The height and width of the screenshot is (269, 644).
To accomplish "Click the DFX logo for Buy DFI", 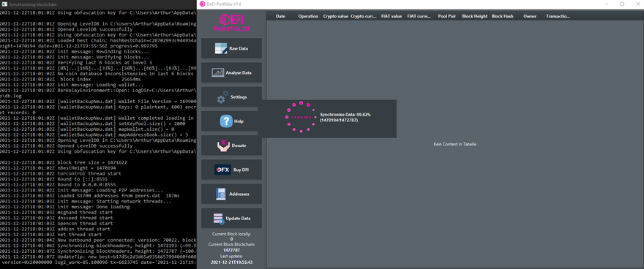I will [x=222, y=170].
